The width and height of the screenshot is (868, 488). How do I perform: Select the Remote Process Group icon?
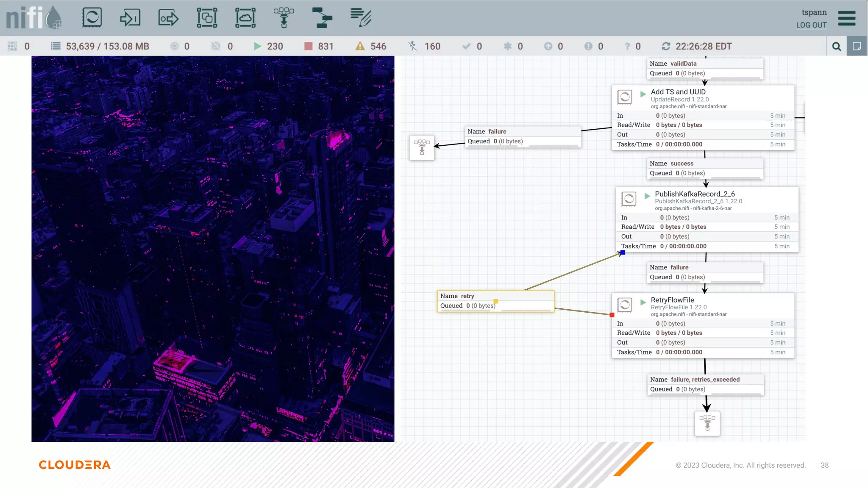click(245, 18)
